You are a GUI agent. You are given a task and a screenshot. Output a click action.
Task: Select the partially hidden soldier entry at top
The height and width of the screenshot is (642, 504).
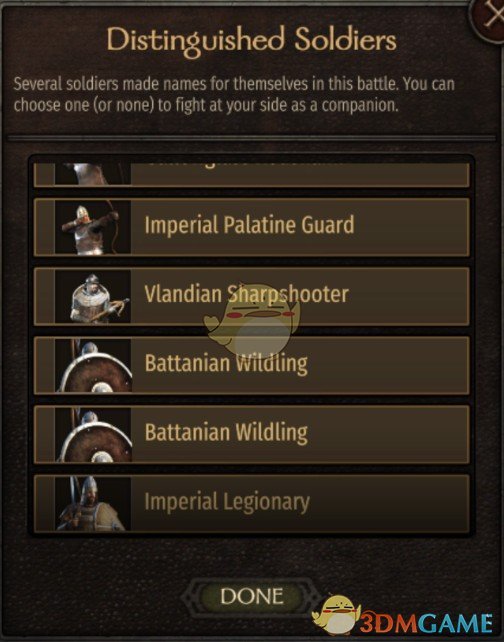(251, 175)
